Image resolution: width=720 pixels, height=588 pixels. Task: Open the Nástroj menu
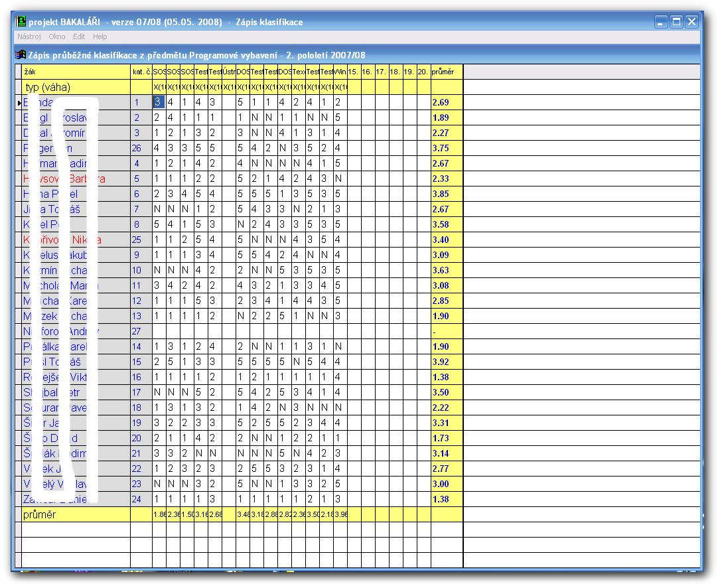(x=29, y=37)
